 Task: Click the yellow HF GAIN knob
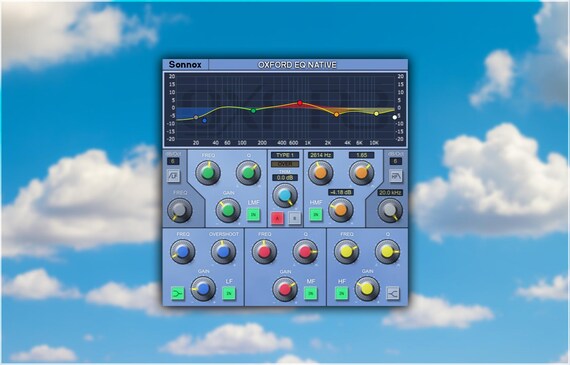[367, 289]
